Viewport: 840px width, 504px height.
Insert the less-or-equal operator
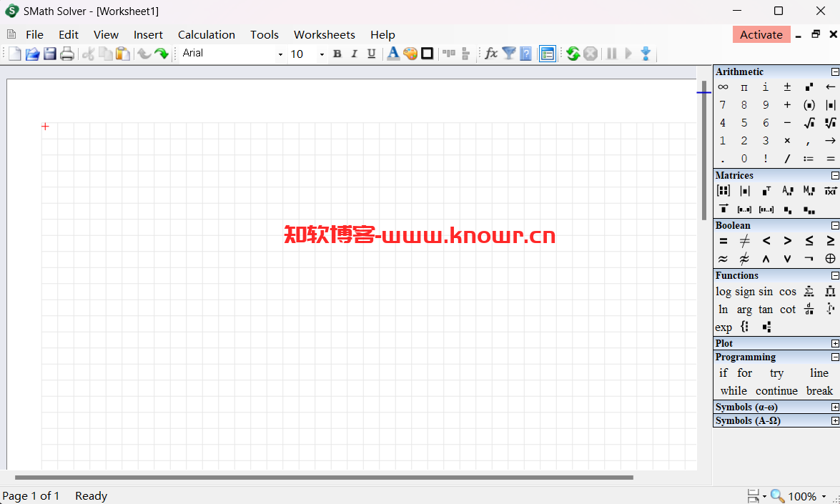click(809, 241)
